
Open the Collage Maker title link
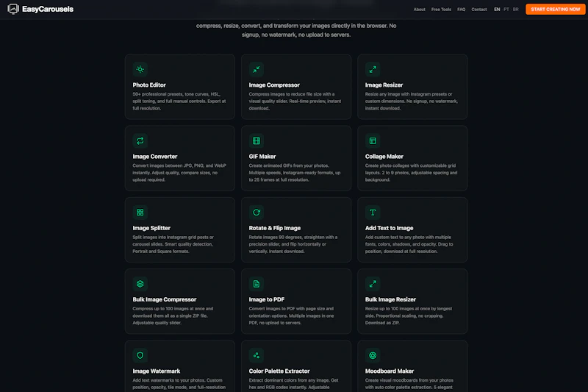coord(384,157)
